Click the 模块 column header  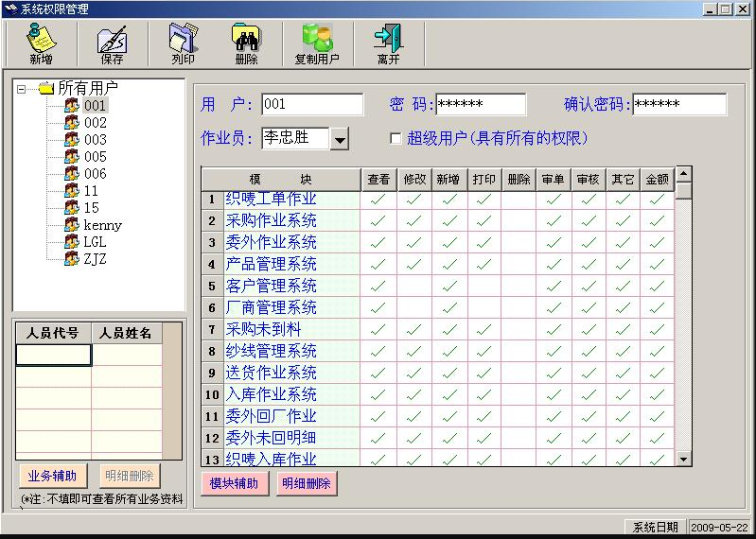point(281,180)
